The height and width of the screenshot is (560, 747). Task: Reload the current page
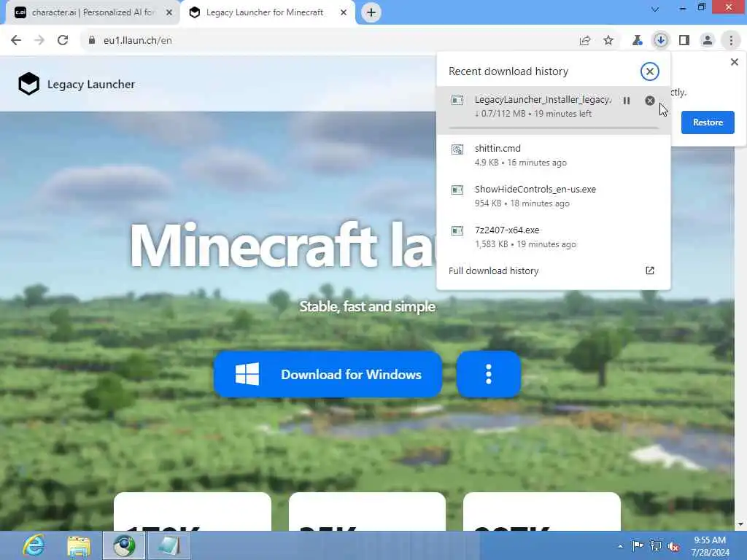coord(63,40)
